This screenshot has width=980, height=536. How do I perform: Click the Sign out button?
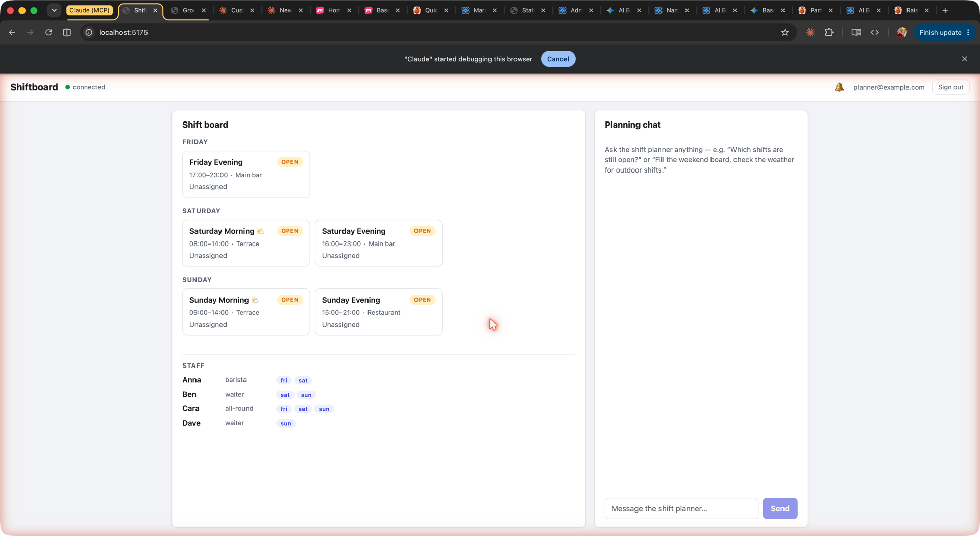click(950, 87)
